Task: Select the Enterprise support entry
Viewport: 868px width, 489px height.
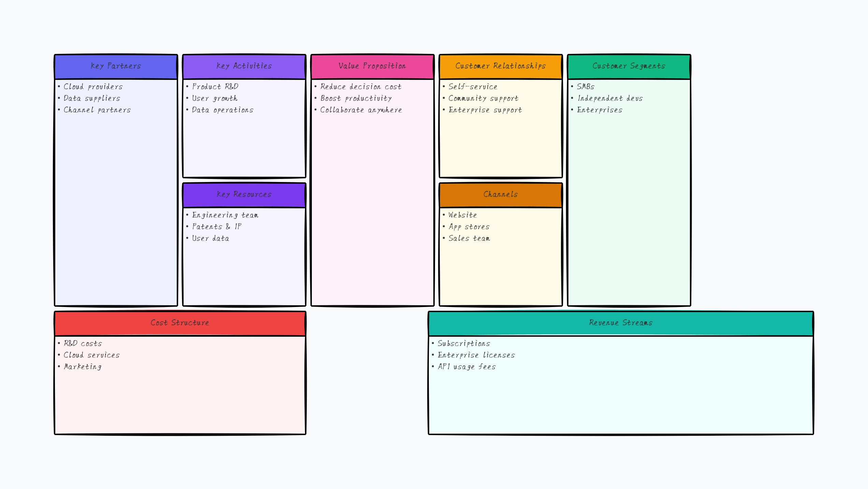Action: pos(485,110)
